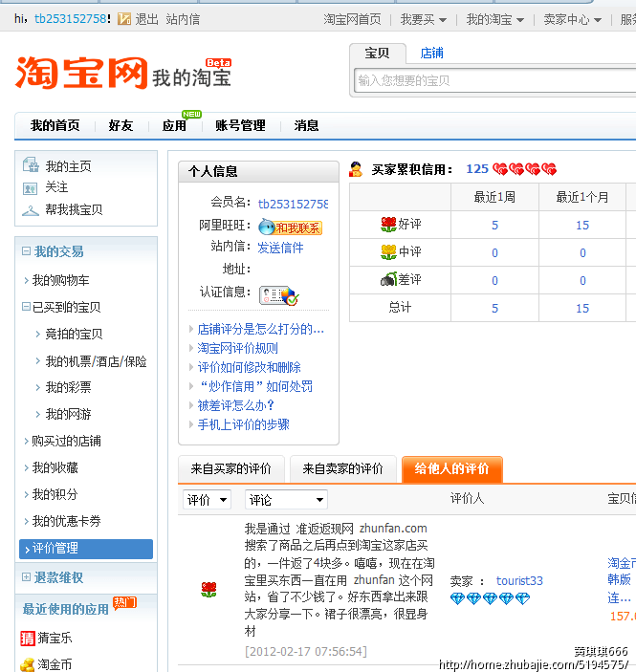Select the 来自买家的评价 tab

231,468
